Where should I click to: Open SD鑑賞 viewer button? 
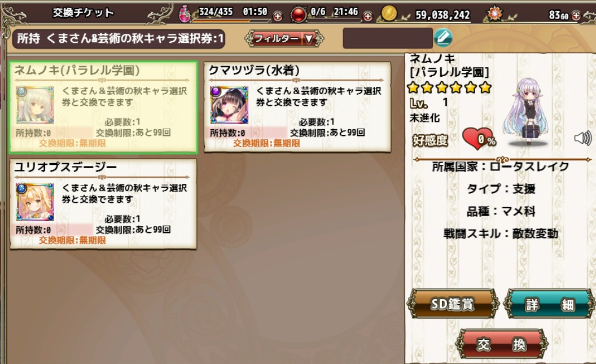[453, 304]
